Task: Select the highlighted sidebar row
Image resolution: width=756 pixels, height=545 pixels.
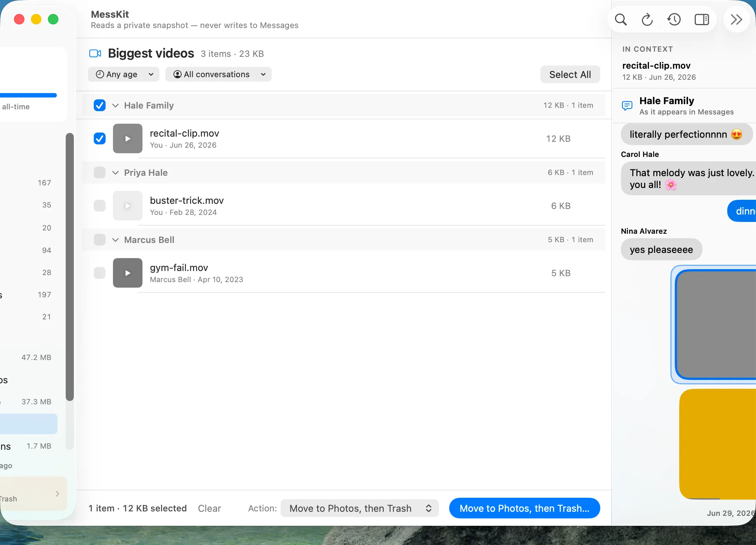Action: (x=28, y=424)
